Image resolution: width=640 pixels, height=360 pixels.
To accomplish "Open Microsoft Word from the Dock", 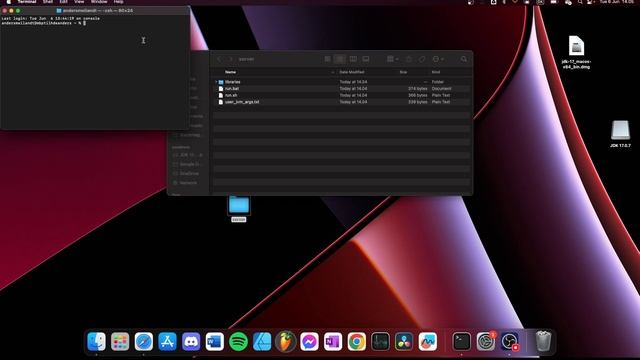I will (215, 342).
